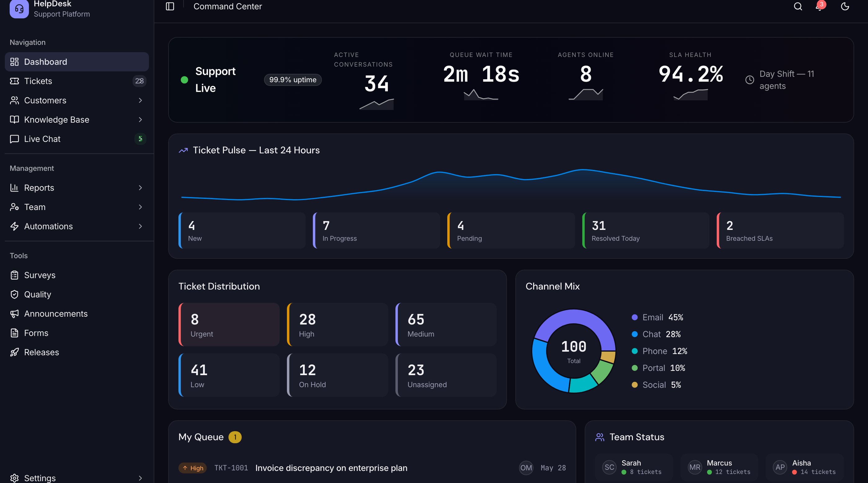Click the blue Chat legend dot
Viewport: 868px width, 483px height.
(x=635, y=334)
